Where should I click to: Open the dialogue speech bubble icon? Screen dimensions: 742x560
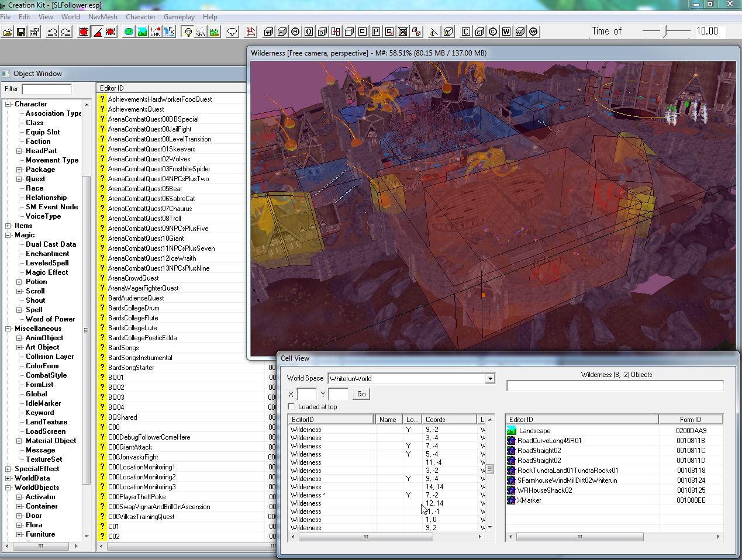tap(232, 32)
